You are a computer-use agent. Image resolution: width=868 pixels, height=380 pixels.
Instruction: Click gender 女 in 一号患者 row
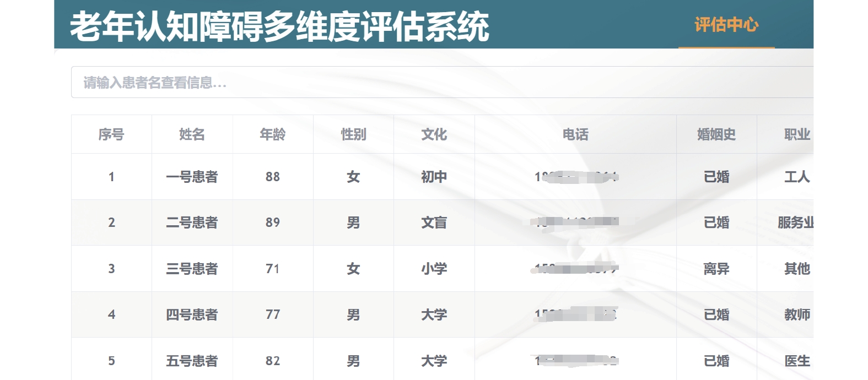pos(353,177)
